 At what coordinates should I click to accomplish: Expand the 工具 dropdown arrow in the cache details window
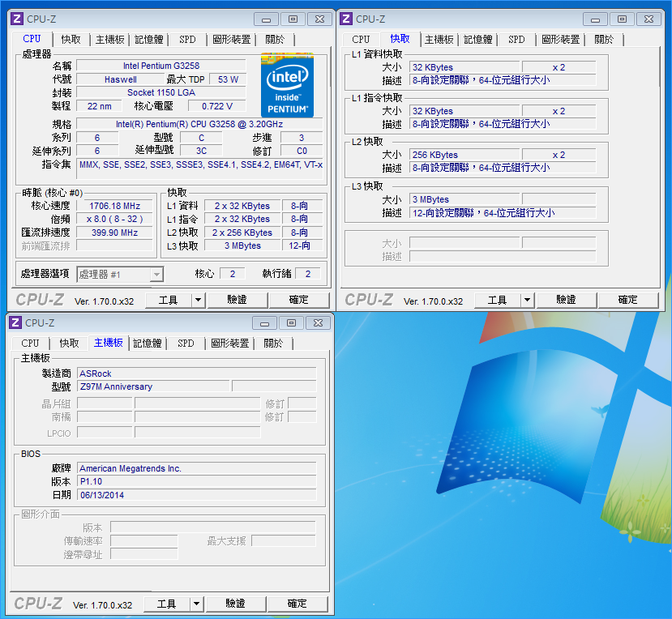tap(527, 301)
